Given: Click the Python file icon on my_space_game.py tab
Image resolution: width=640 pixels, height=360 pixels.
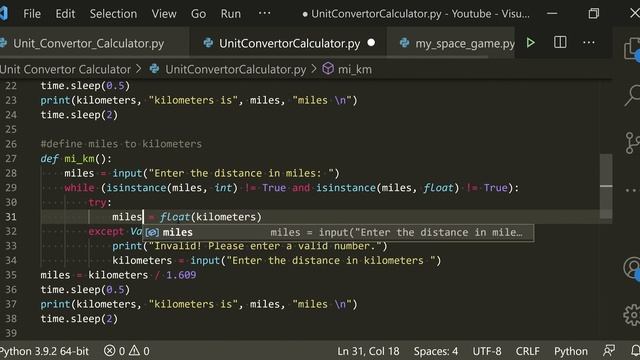Looking at the screenshot, I should [404, 42].
